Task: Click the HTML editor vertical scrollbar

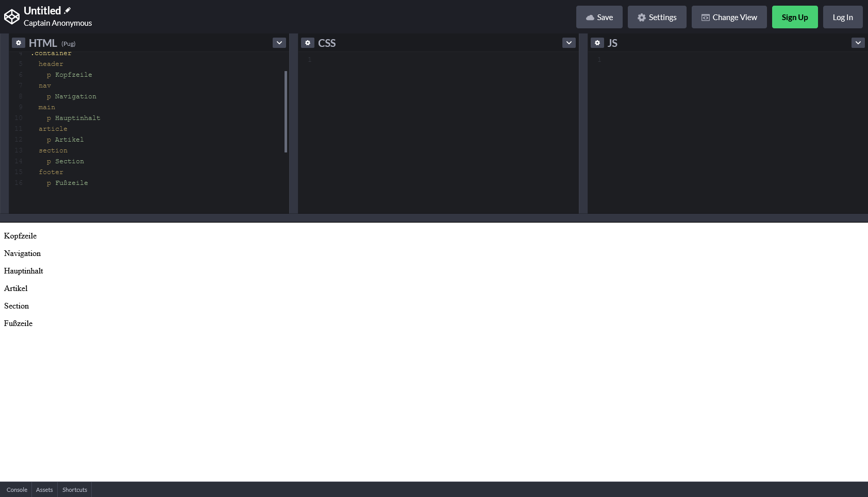Action: 286,111
